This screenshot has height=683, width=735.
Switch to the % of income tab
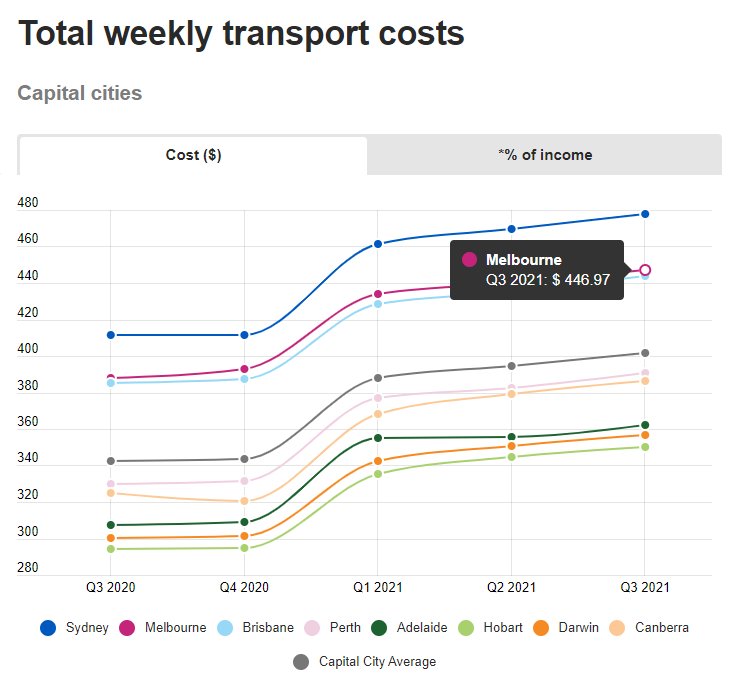(x=544, y=155)
